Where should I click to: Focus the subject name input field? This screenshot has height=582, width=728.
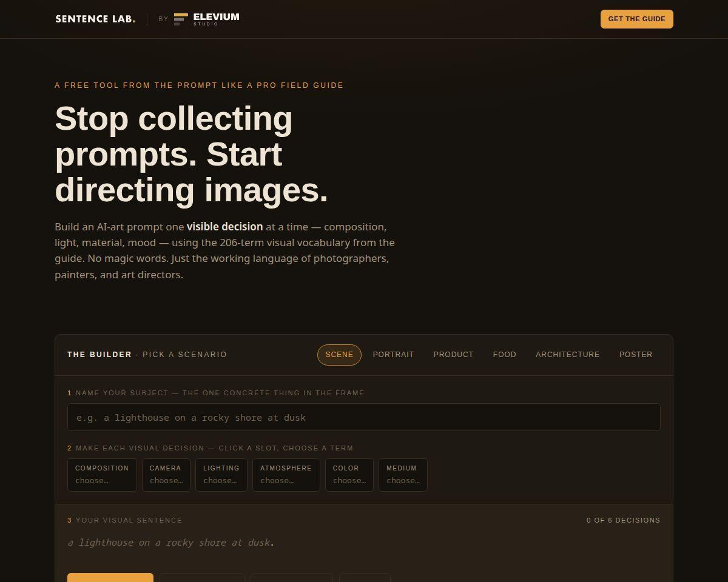pyautogui.click(x=364, y=417)
